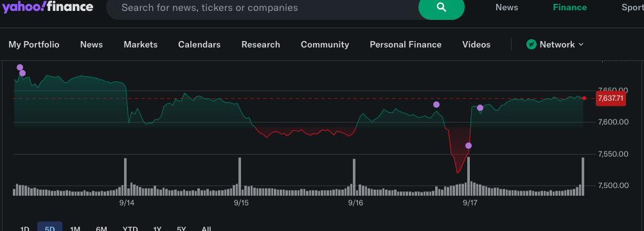Click the tall volume bar above 9/16
Image resolution: width=644 pixels, height=231 pixels.
(x=354, y=177)
